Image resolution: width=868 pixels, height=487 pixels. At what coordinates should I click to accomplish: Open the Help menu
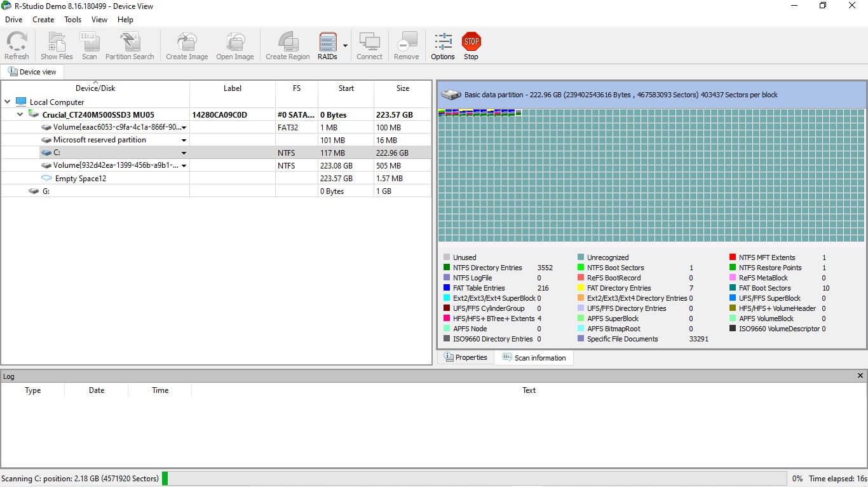(125, 20)
